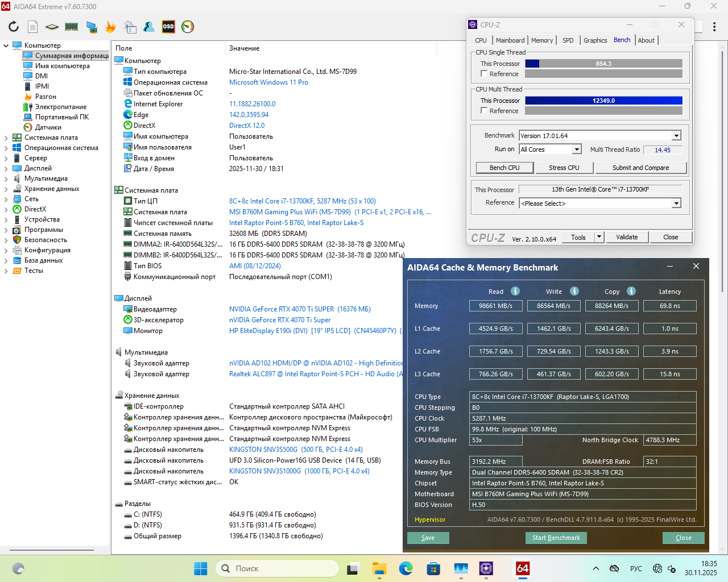Click the single thread 854.3 score bar
The height and width of the screenshot is (582, 728).
point(603,64)
